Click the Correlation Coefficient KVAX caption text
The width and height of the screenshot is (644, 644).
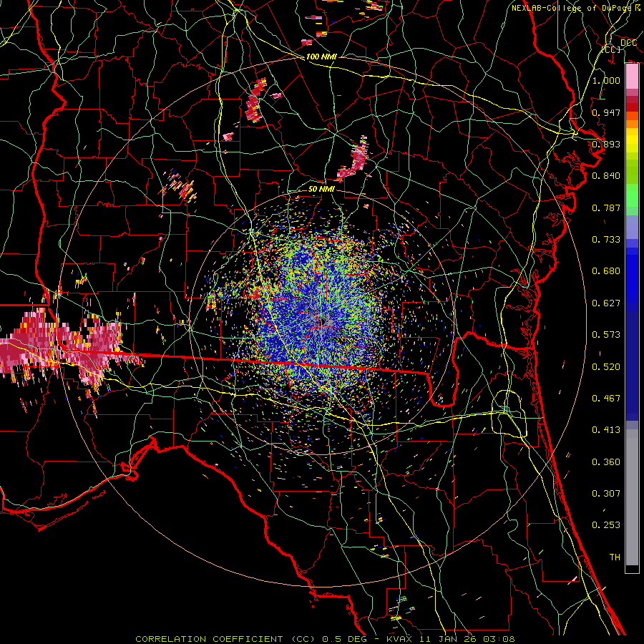(x=325, y=639)
